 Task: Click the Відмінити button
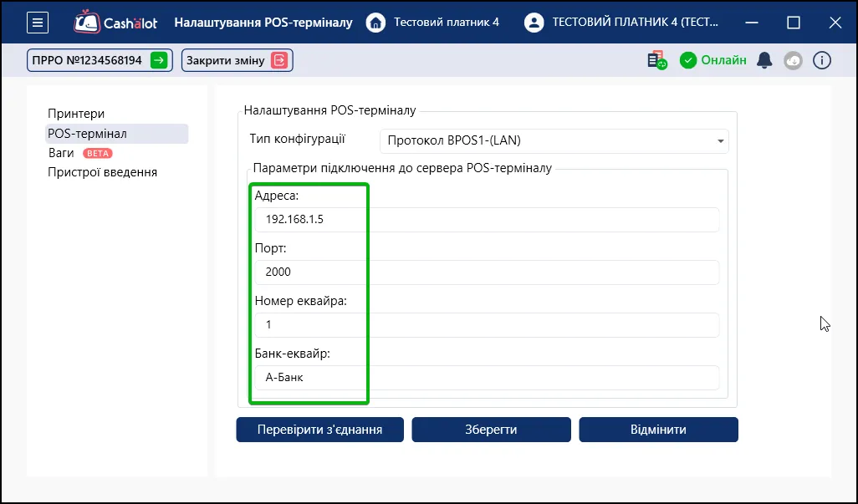(x=658, y=430)
